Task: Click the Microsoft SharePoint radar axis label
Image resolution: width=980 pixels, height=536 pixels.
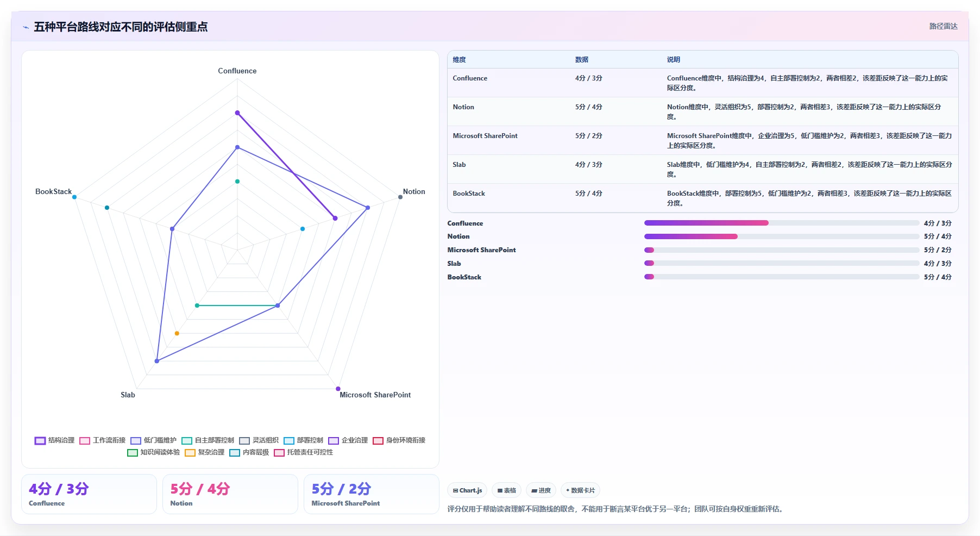Action: [375, 395]
